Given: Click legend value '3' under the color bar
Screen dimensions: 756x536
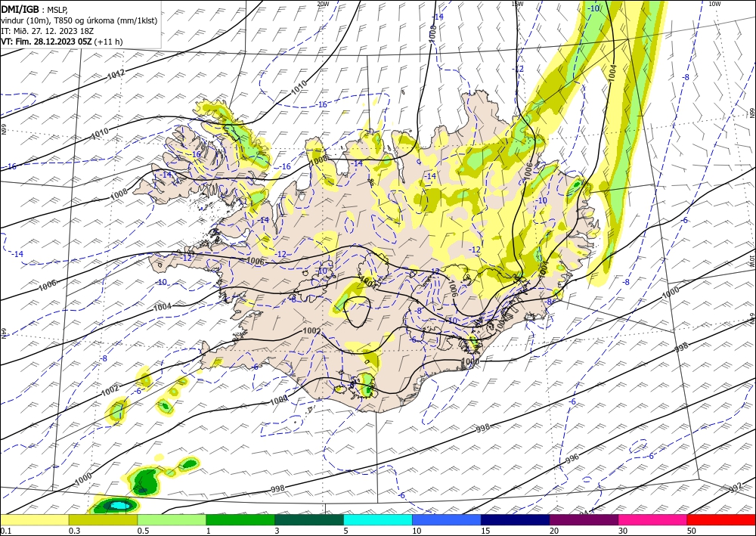Looking at the screenshot, I should tap(277, 531).
